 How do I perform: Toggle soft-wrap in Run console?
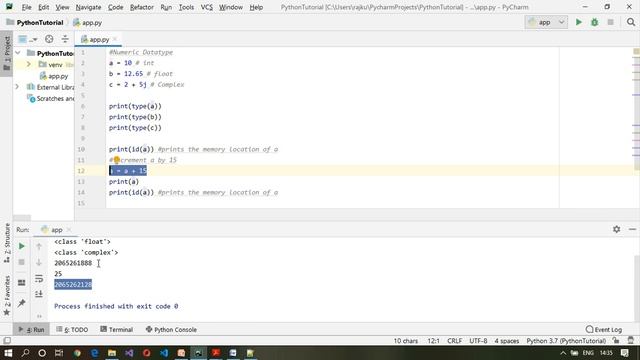point(39,279)
